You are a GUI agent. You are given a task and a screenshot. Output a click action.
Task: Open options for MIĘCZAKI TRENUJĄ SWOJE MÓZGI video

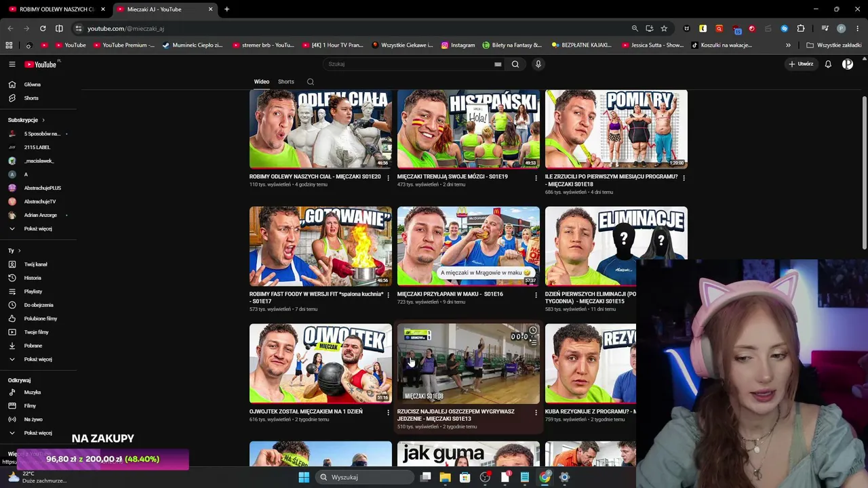pyautogui.click(x=536, y=178)
